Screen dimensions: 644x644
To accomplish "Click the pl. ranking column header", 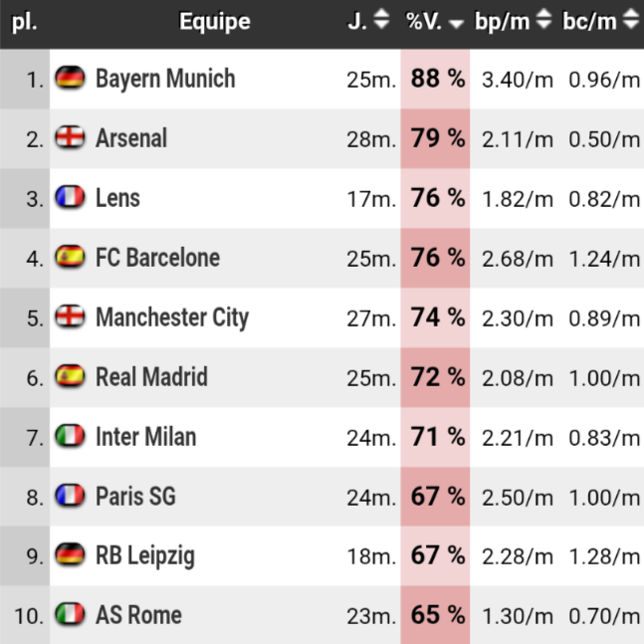I will coord(25,21).
